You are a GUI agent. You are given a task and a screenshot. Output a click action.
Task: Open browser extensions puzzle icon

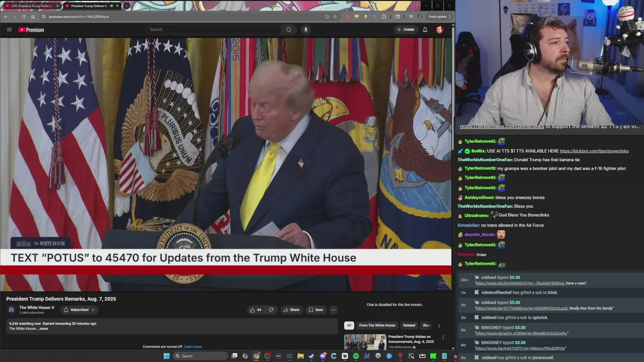click(x=384, y=17)
